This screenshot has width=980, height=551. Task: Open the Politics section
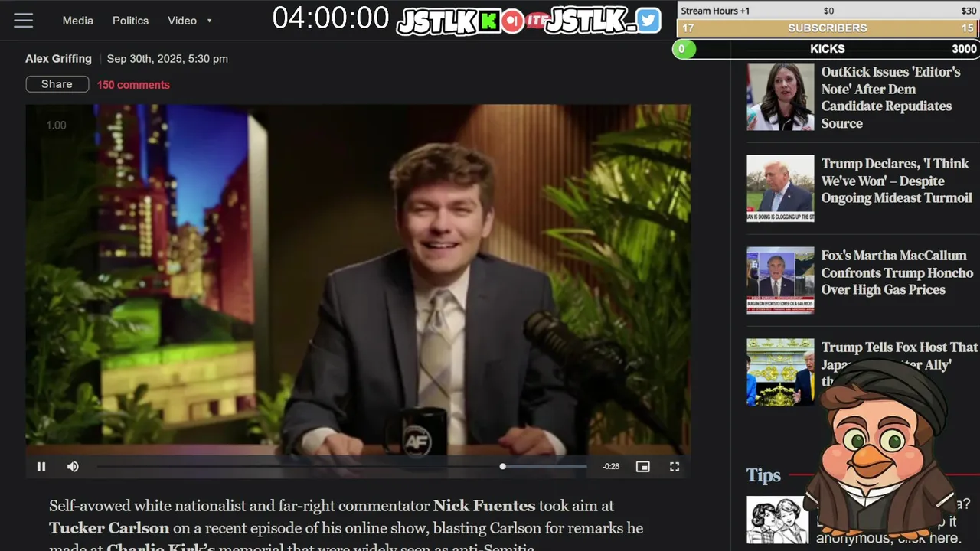click(x=131, y=21)
